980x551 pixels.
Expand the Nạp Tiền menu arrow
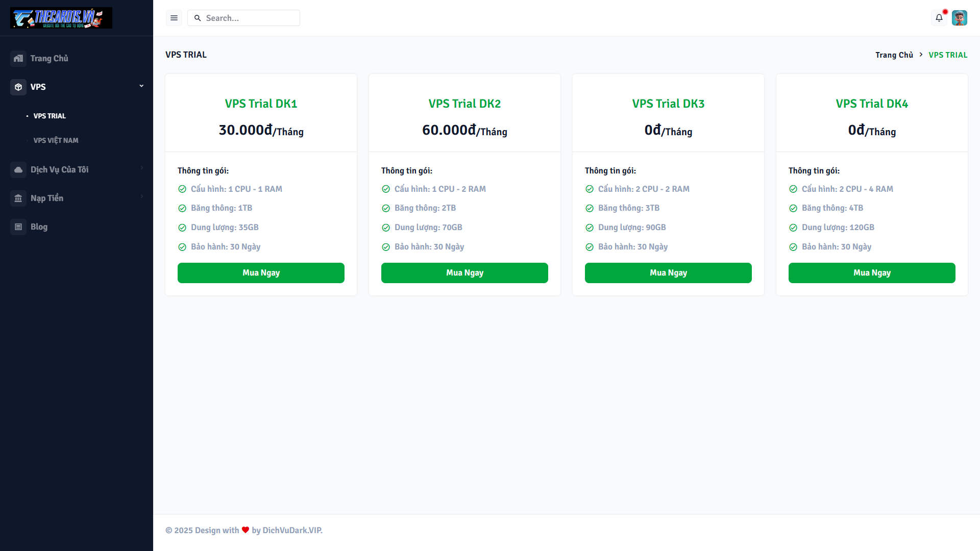(141, 196)
